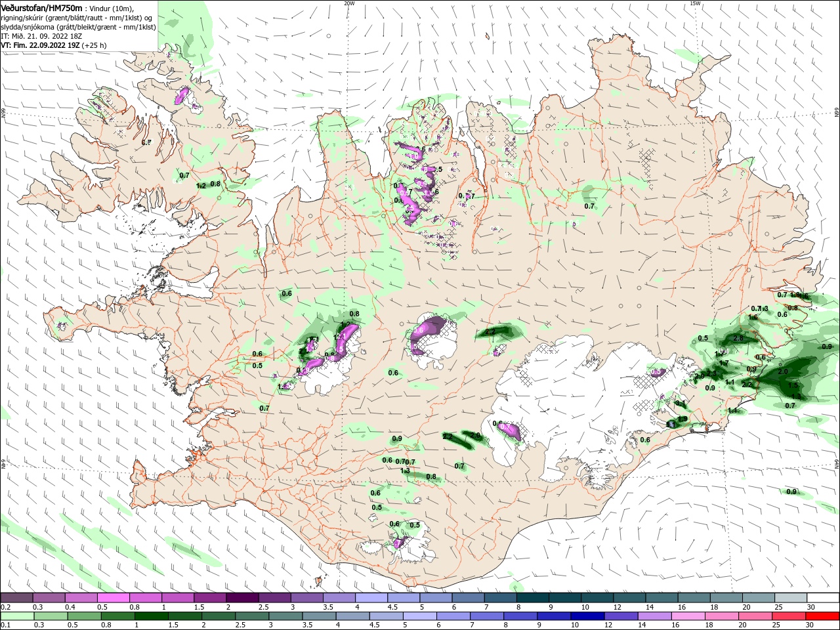Screen dimensions: 840x630
Task: Pick the bright pink 0.5 snow swatch
Action: pyautogui.click(x=114, y=598)
